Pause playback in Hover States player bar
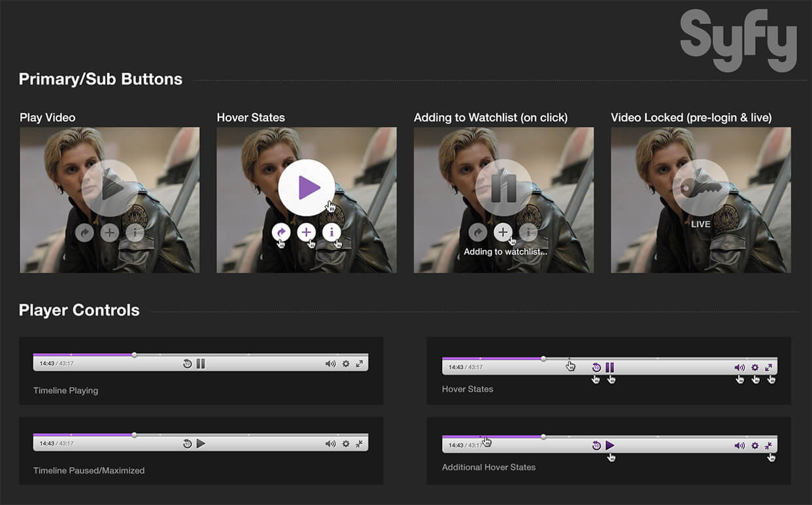Image resolution: width=812 pixels, height=505 pixels. pyautogui.click(x=609, y=367)
